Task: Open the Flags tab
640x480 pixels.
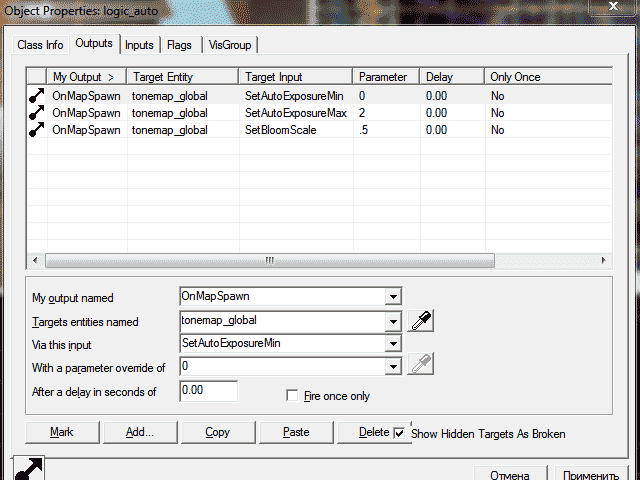Action: pyautogui.click(x=180, y=45)
